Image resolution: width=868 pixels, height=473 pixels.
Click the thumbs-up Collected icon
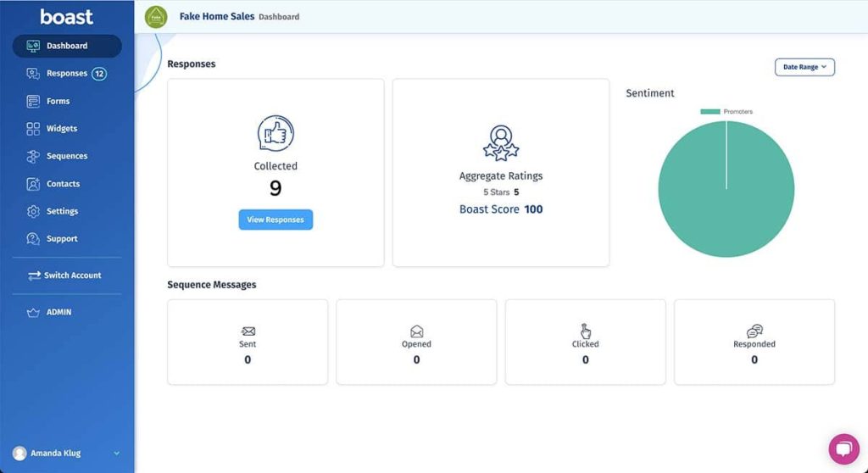point(275,133)
